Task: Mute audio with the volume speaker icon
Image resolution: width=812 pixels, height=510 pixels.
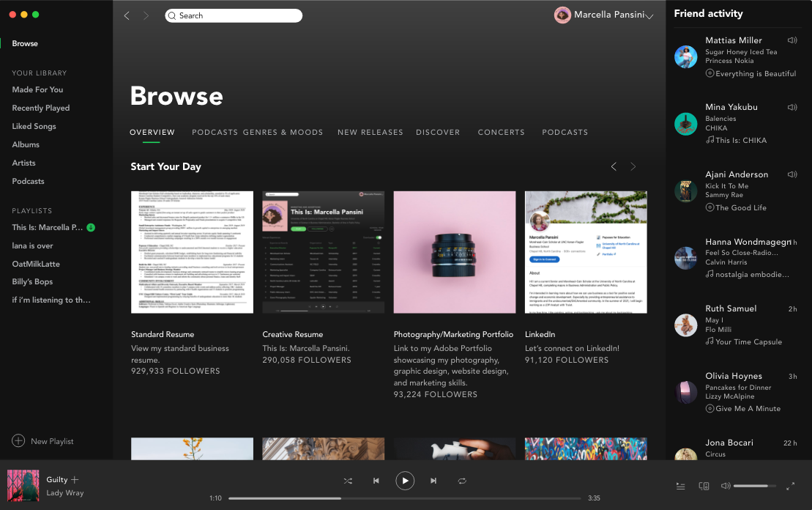Action: pos(726,486)
